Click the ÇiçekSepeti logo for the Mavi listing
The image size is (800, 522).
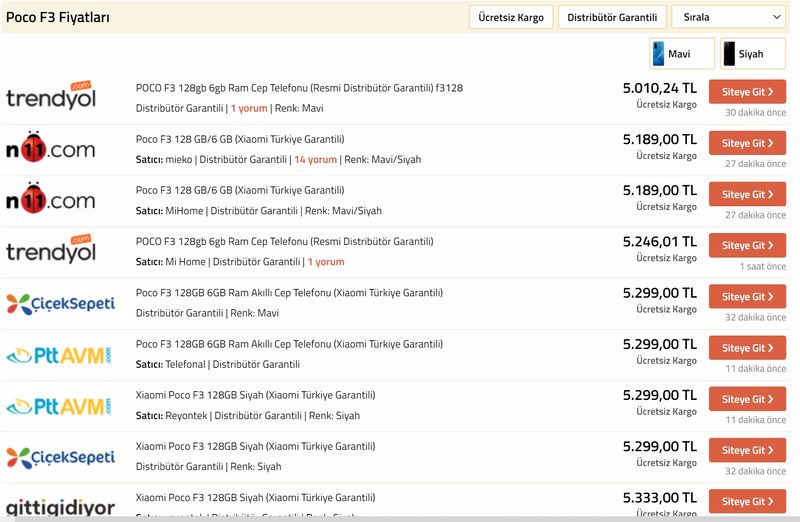click(x=60, y=304)
